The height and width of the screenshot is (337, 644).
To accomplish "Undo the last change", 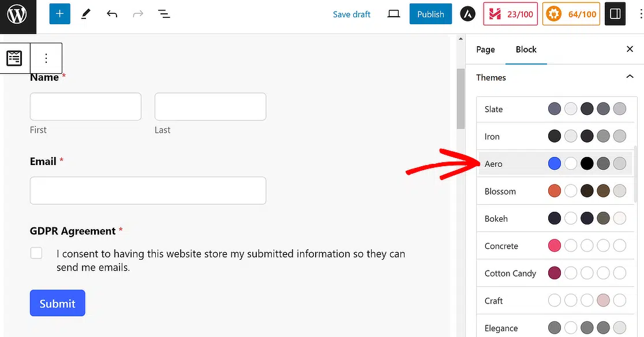I will click(112, 14).
